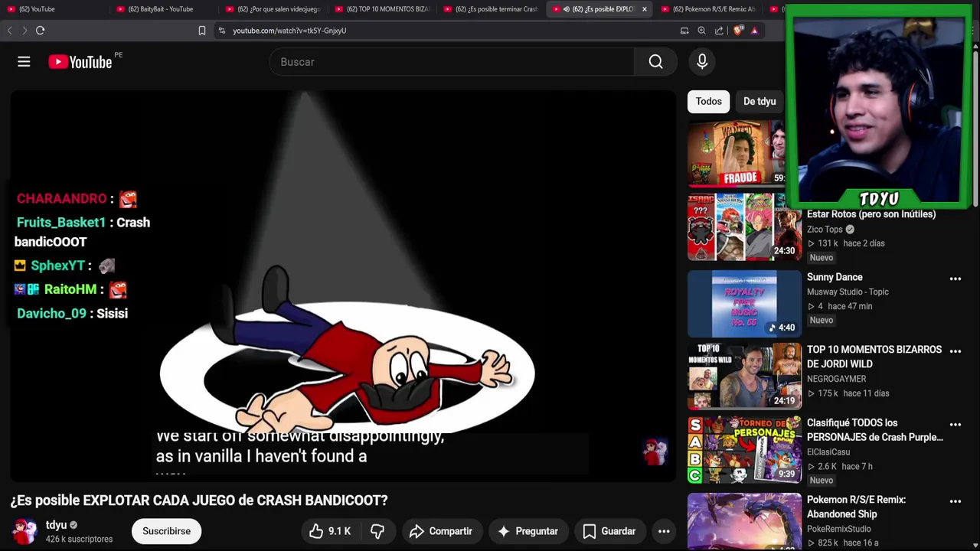Viewport: 980px width, 551px height.
Task: Open the Crash personajes tier list thumbnail
Action: pyautogui.click(x=744, y=449)
